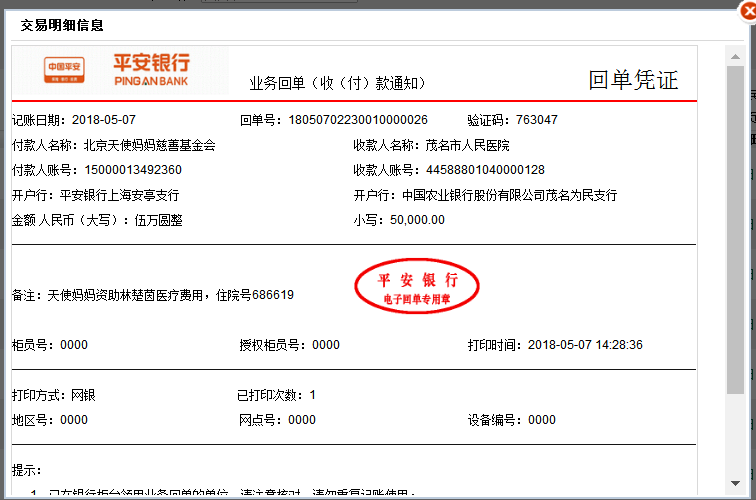
Task: Click the 业务回单（收（付）款通知） title
Action: pyautogui.click(x=338, y=83)
